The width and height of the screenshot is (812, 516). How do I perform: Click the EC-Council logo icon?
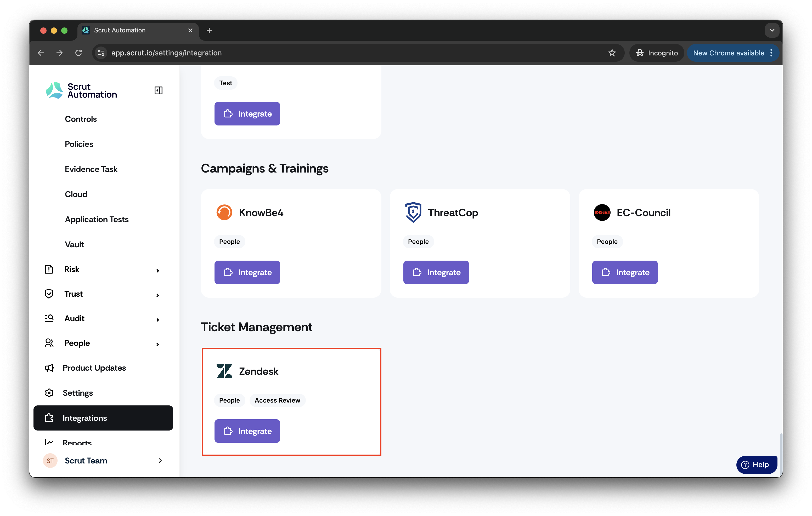(x=602, y=212)
